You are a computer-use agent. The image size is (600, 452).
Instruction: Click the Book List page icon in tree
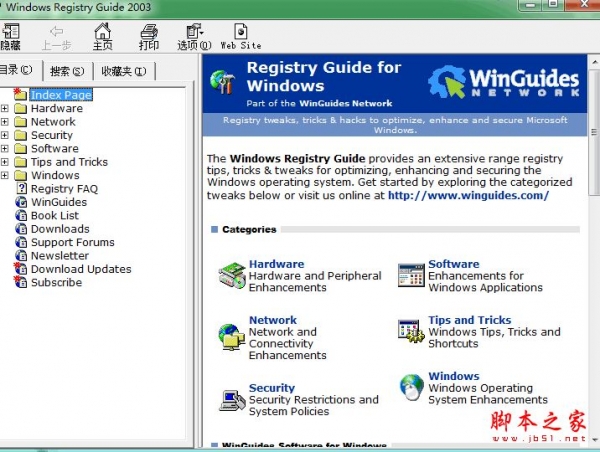[x=21, y=215]
